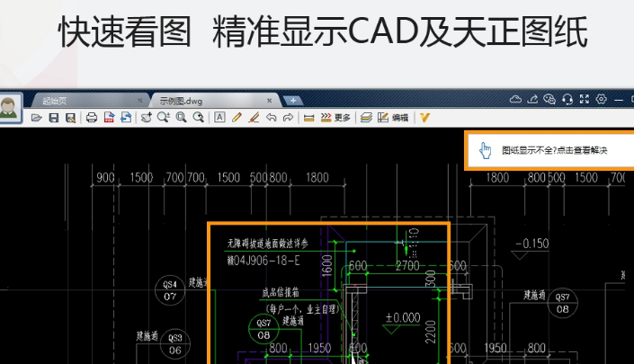The width and height of the screenshot is (634, 364).
Task: Click the QS4 07 detail marker circle
Action: [x=170, y=290]
